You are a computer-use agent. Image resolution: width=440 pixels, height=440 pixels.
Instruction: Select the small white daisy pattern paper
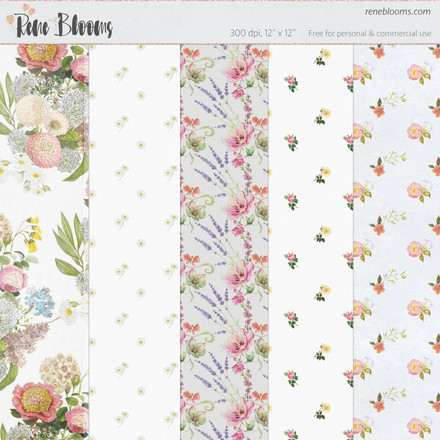coord(134,242)
